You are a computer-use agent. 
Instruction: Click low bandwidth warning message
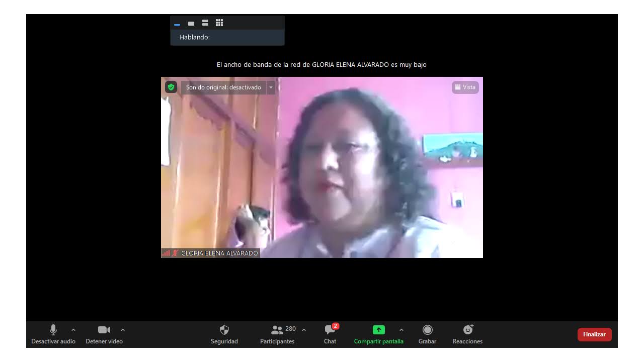coord(322,65)
